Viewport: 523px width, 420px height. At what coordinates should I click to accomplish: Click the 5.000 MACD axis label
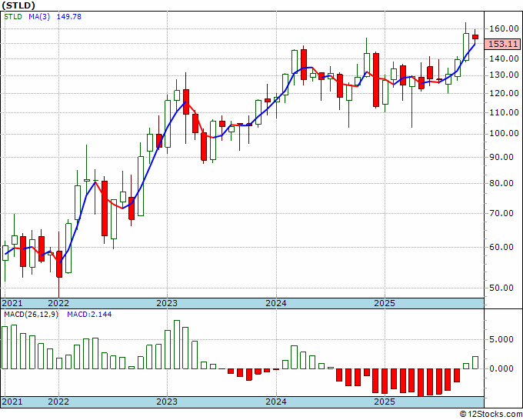[x=501, y=339]
